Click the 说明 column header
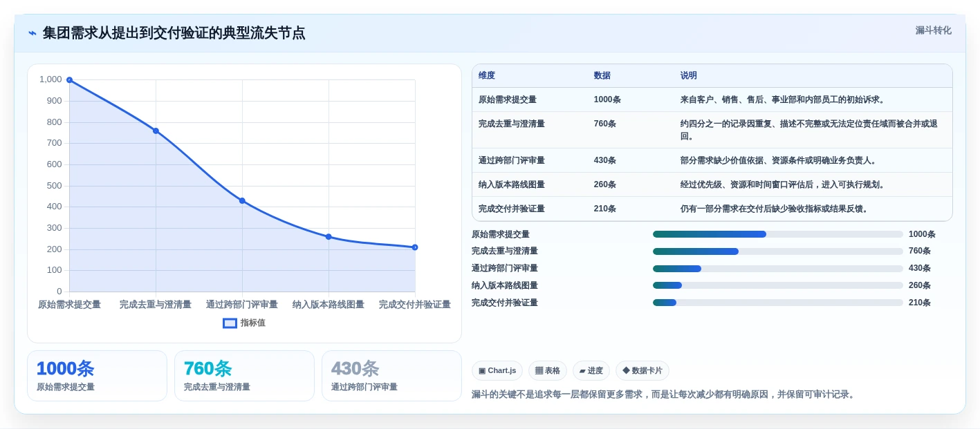 pos(689,76)
